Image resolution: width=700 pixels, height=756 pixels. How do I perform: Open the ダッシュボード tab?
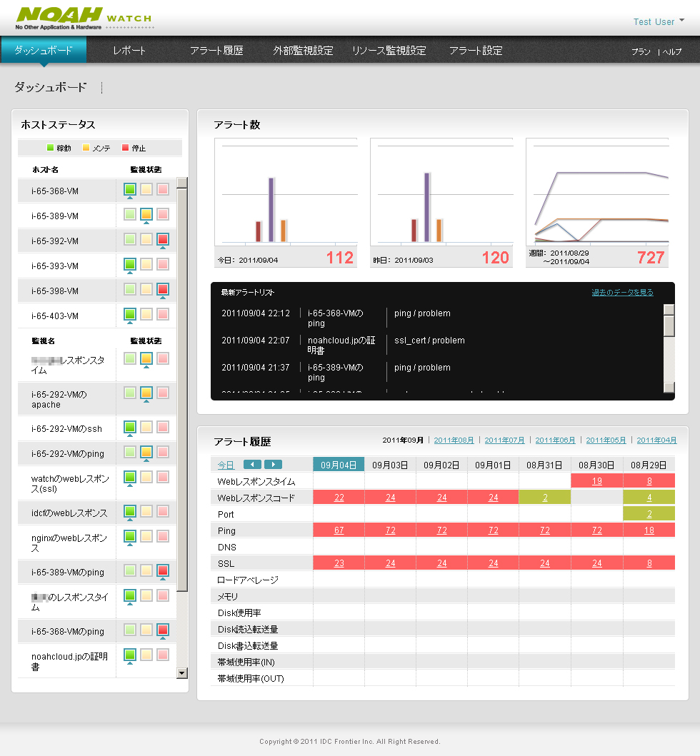click(x=44, y=50)
